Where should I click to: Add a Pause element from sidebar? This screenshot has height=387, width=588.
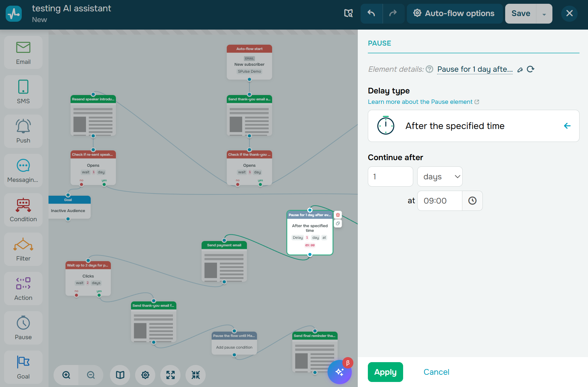pos(23,328)
